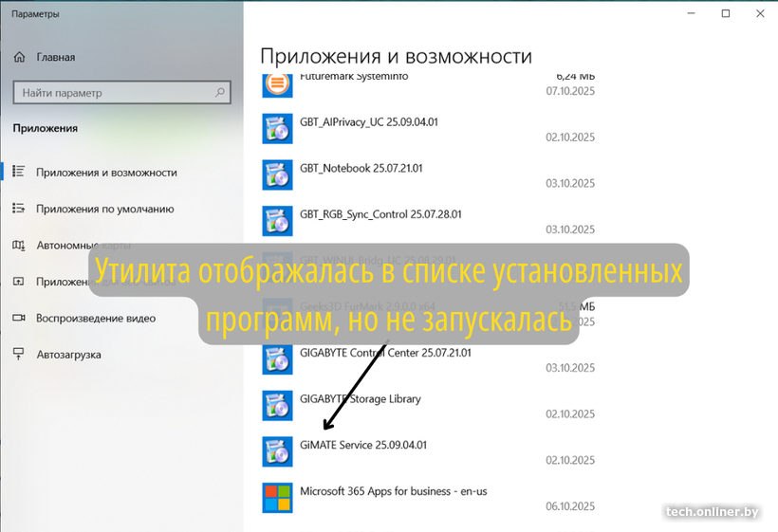Click date 03.10.2025 of GIGABYTE Control Center
The image size is (778, 532).
(570, 368)
